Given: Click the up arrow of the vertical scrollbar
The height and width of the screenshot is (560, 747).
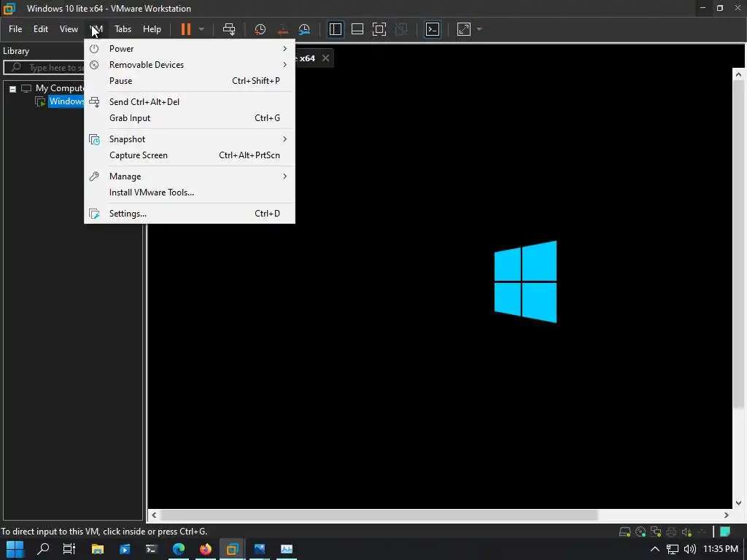Looking at the screenshot, I should point(738,74).
